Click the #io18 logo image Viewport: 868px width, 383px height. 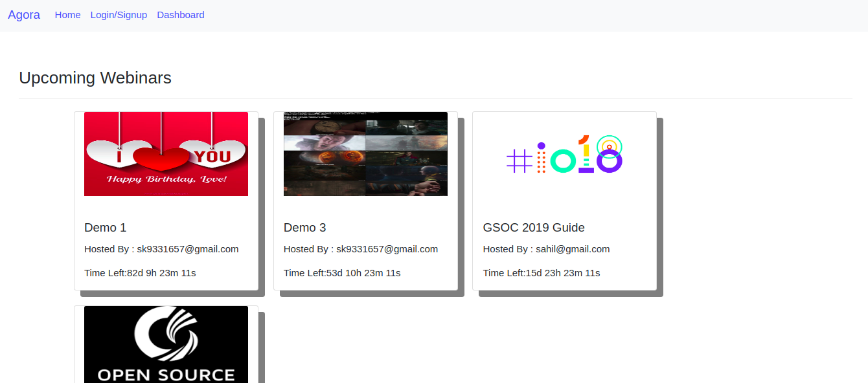coord(564,154)
